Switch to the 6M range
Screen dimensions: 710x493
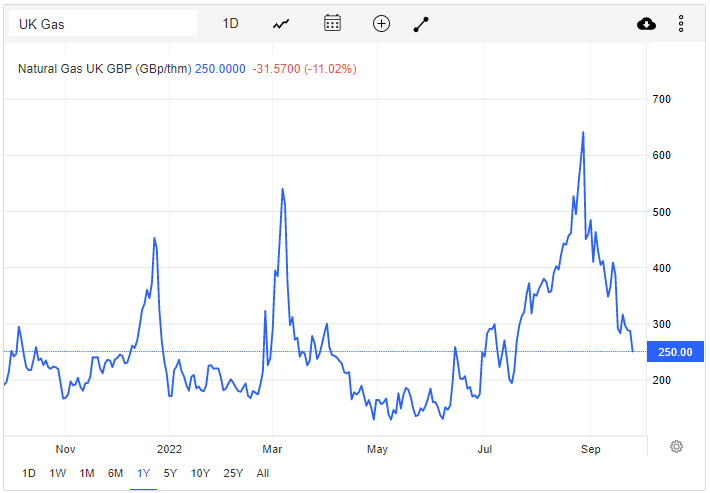(115, 473)
